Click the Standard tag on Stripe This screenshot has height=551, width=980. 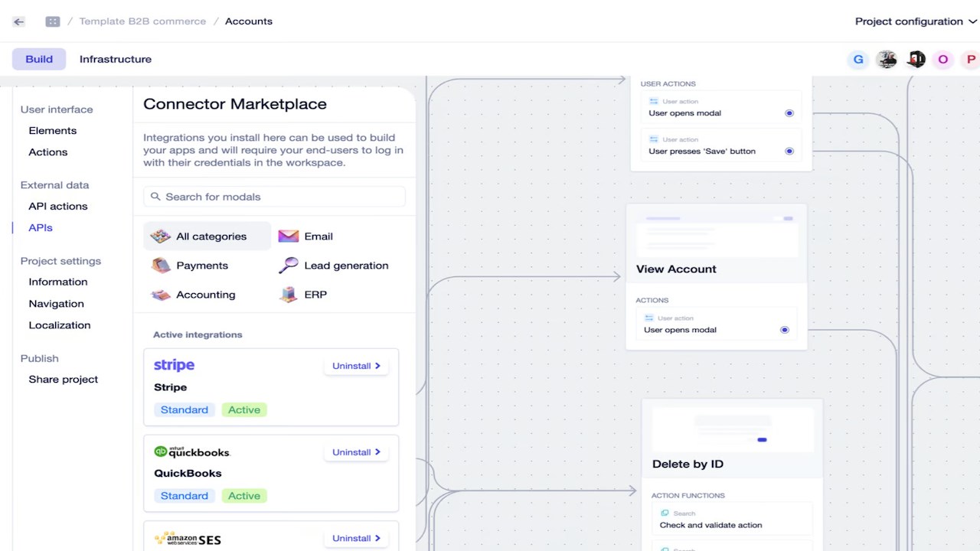(185, 410)
